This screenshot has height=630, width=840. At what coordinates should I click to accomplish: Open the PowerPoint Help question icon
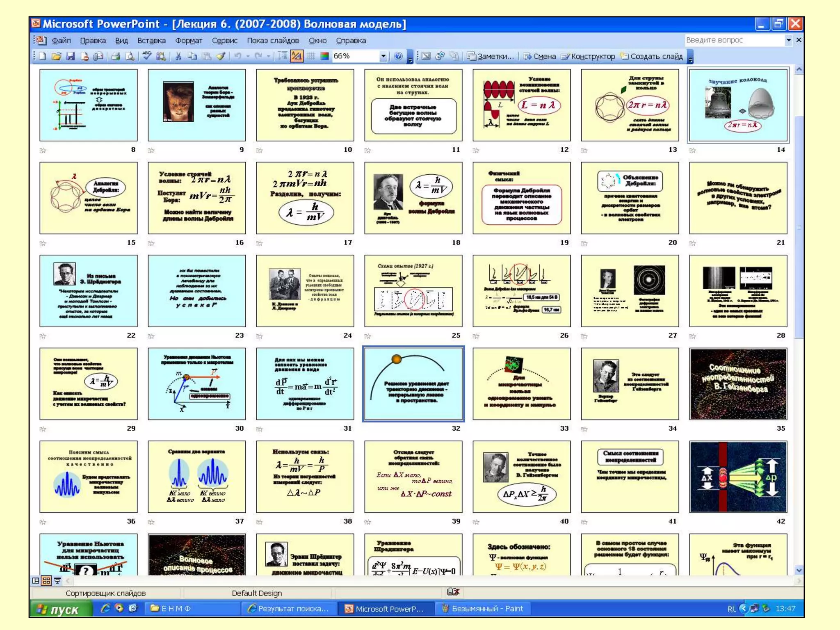[x=398, y=56]
